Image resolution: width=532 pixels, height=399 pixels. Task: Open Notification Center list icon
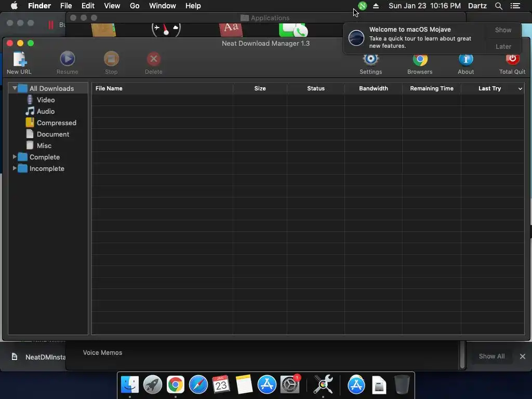point(515,6)
